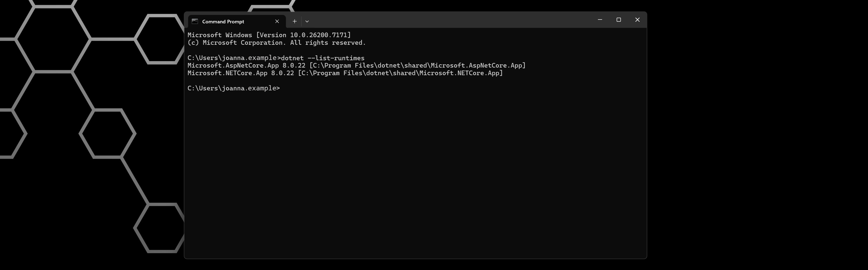868x270 pixels.
Task: Click the Microsoft.AspNetCore.App 8.0.22 runtime name
Action: click(246, 66)
